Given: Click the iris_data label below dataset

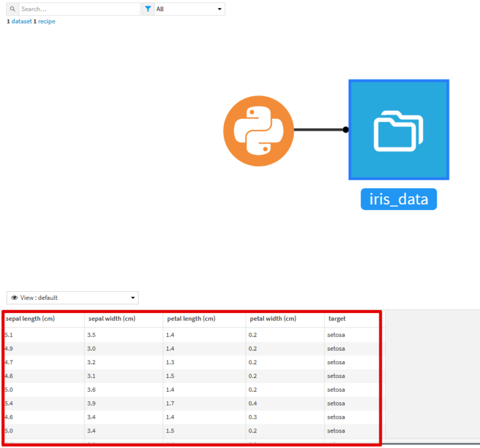Looking at the screenshot, I should (399, 199).
